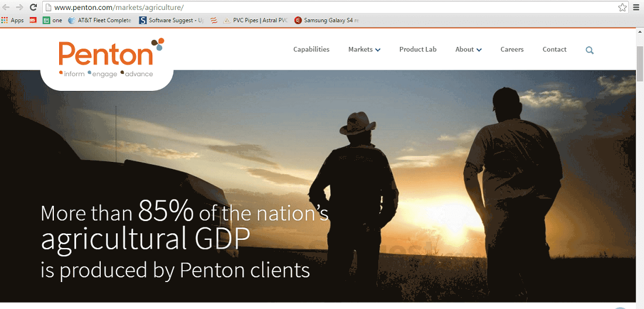Image resolution: width=644 pixels, height=309 pixels.
Task: Reload the page with refresh icon
Action: click(x=33, y=7)
